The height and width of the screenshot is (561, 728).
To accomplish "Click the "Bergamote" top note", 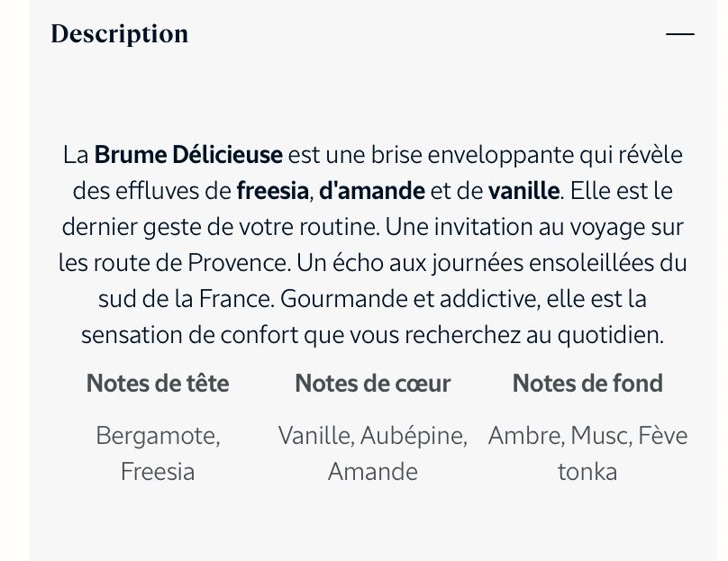I will pyautogui.click(x=158, y=437).
